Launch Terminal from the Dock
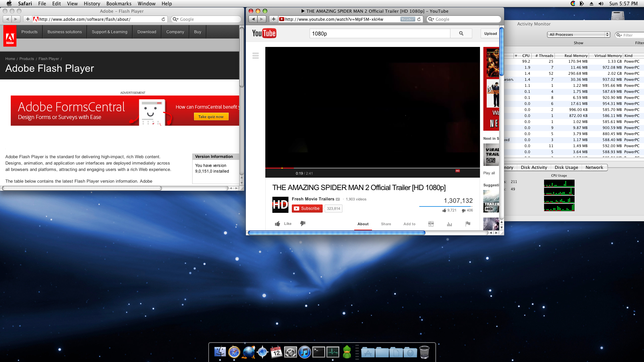 [319, 352]
